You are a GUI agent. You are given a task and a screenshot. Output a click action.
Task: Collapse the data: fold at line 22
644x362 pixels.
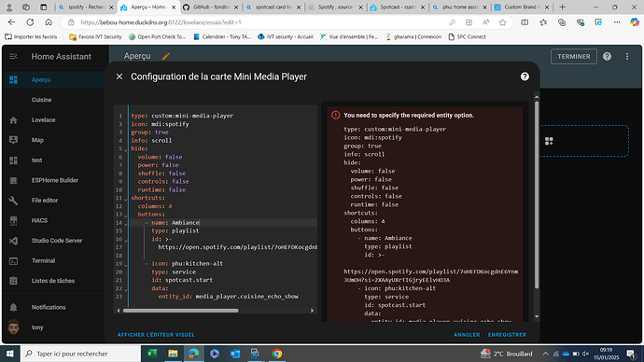pos(126,289)
